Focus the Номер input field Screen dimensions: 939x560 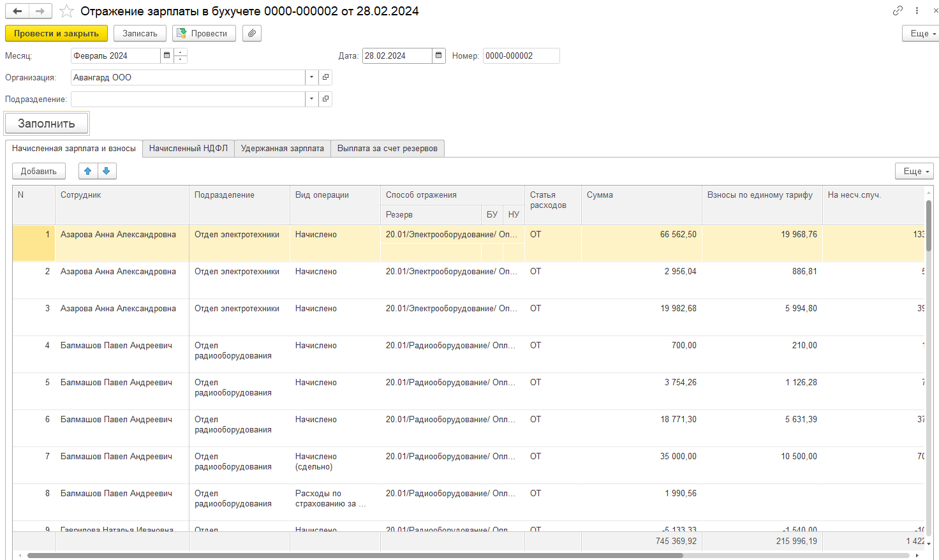click(521, 55)
